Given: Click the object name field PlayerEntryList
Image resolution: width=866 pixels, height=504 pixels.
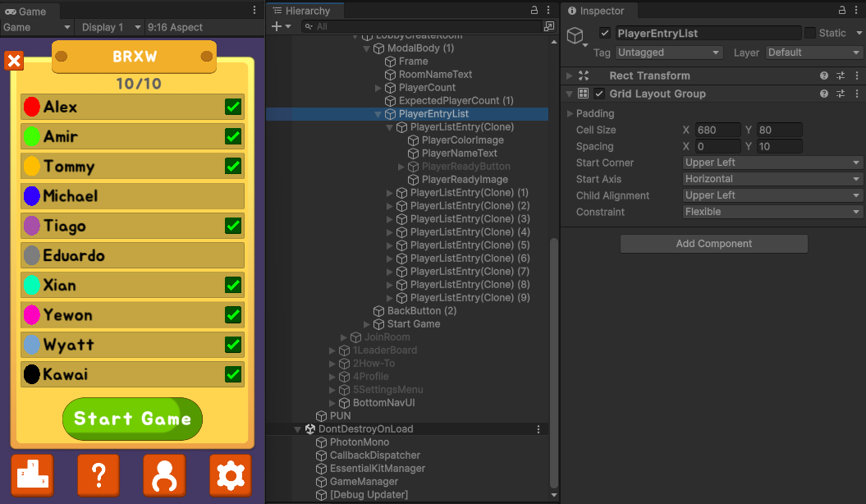Looking at the screenshot, I should (708, 33).
